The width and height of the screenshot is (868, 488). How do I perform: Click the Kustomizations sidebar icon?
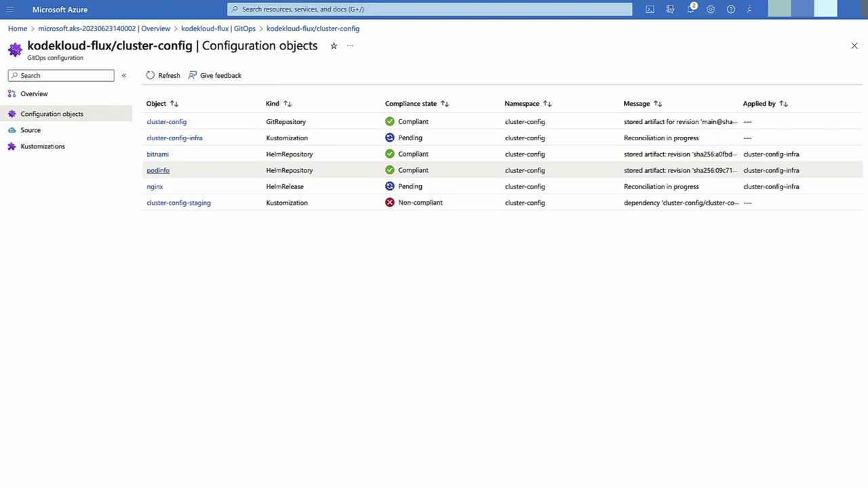(12, 146)
